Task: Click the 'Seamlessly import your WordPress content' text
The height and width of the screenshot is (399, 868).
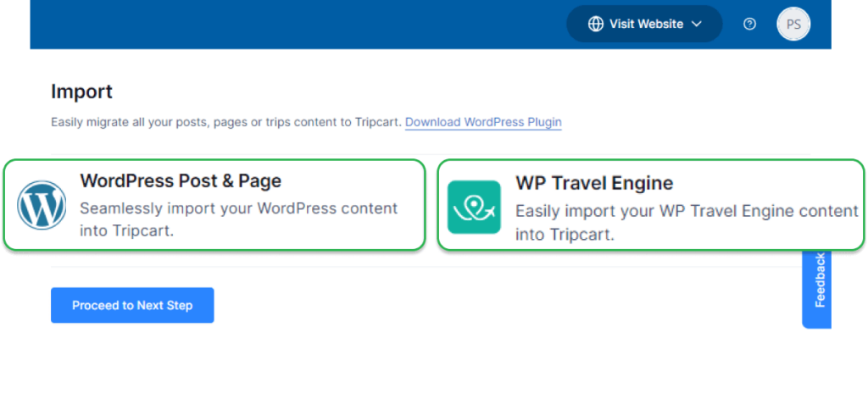Action: click(x=238, y=208)
